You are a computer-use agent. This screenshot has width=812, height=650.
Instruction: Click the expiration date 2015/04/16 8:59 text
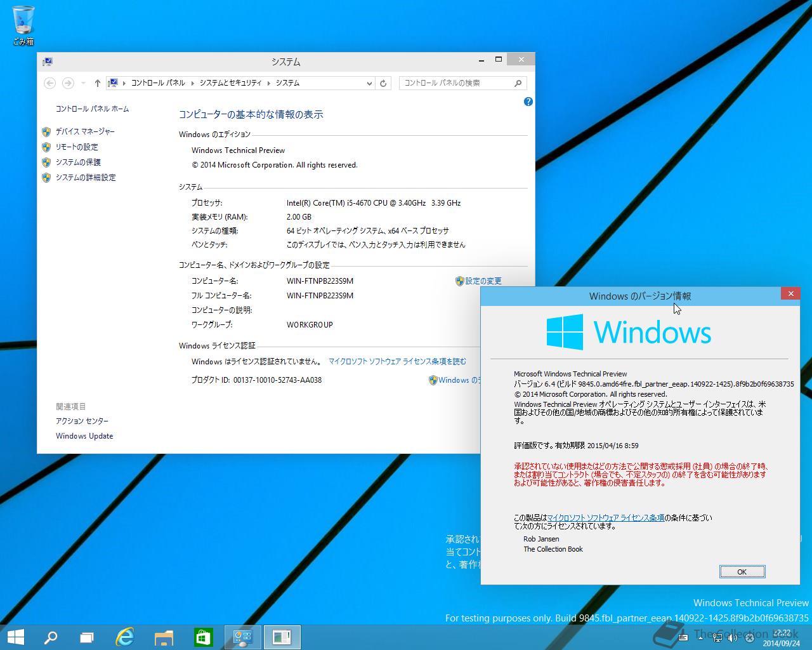[613, 446]
